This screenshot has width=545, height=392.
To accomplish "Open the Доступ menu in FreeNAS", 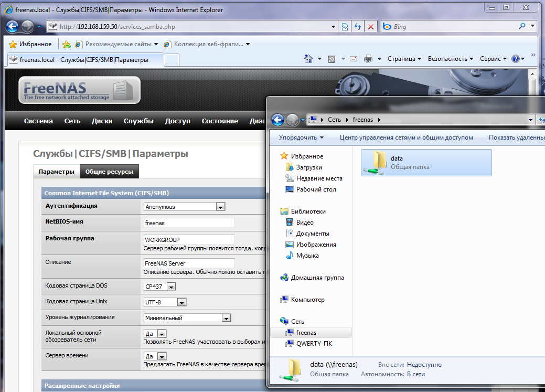I will (x=178, y=121).
